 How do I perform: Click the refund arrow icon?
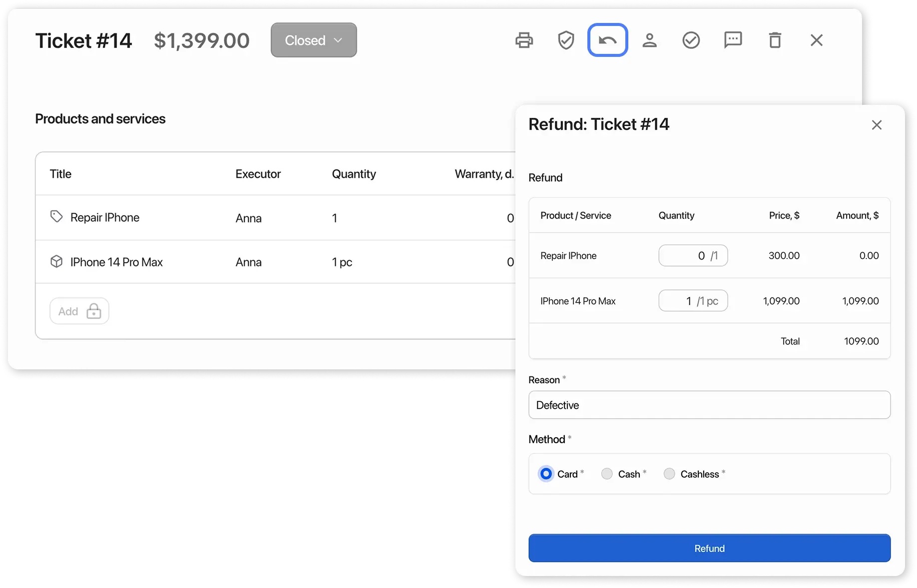[607, 40]
